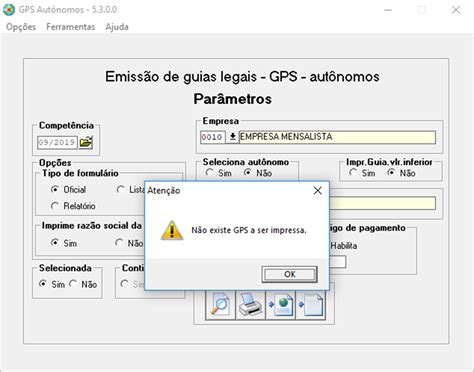The width and height of the screenshot is (474, 372).
Task: Click the Competência date field 09/2019
Action: click(x=57, y=142)
